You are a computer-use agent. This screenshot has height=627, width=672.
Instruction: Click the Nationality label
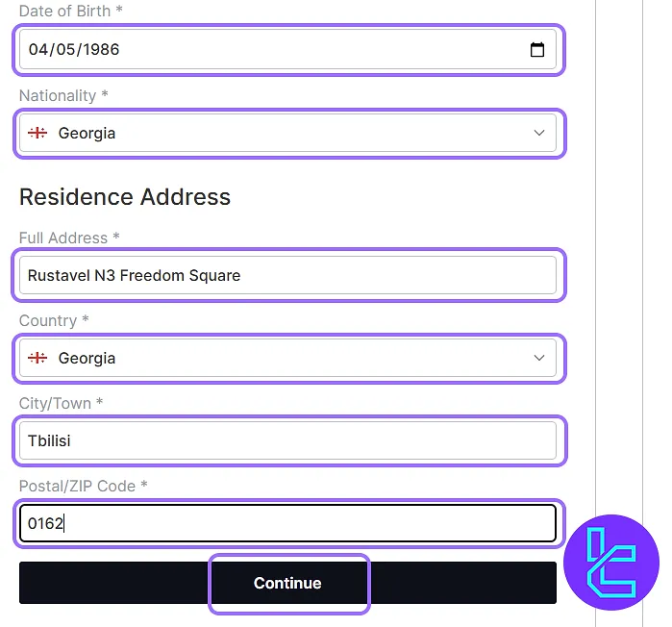pos(63,95)
